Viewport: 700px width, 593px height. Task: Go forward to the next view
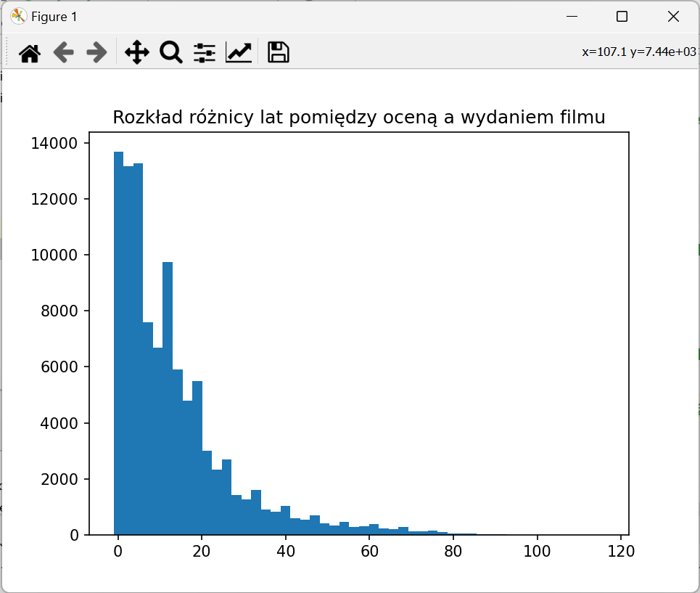pyautogui.click(x=96, y=52)
